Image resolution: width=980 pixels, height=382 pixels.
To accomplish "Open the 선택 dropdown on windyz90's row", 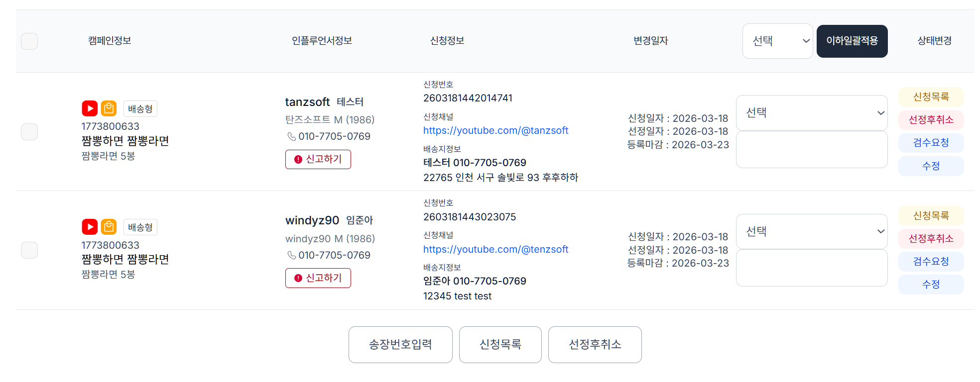I will [x=812, y=231].
